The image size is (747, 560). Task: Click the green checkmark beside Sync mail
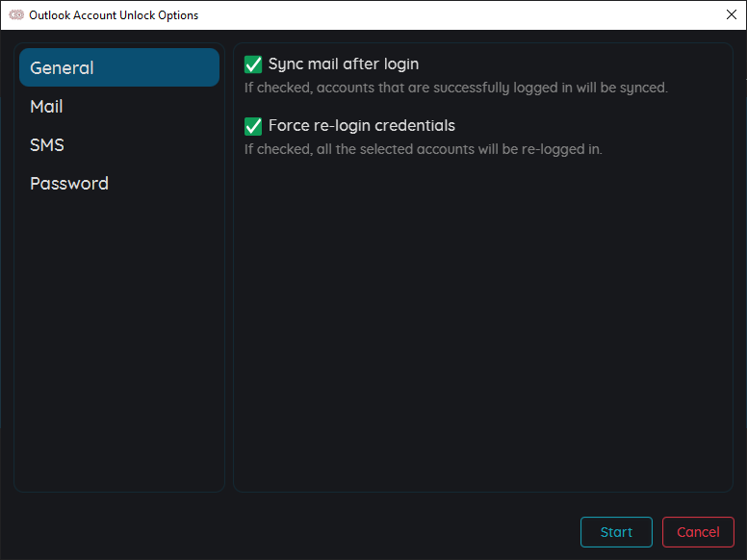coord(253,64)
